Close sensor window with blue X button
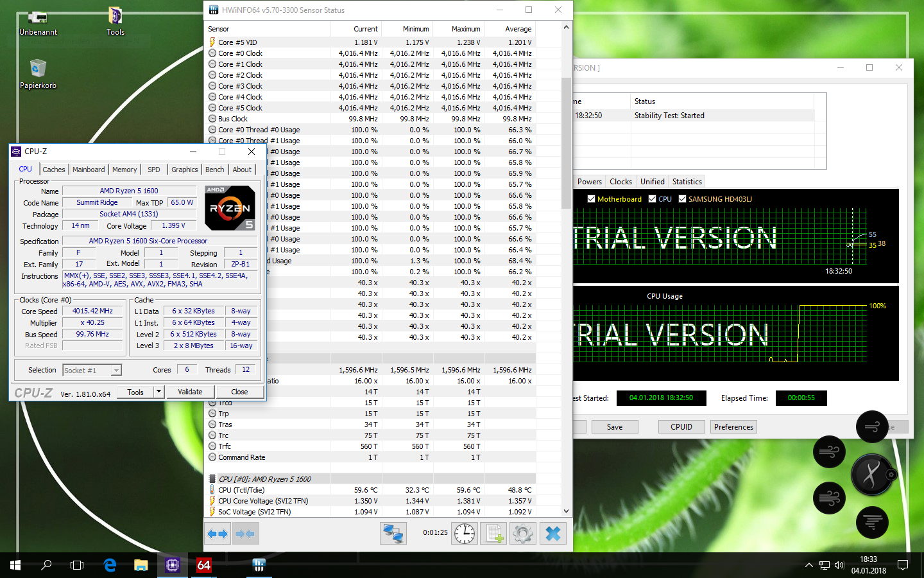This screenshot has height=578, width=924. coord(552,534)
